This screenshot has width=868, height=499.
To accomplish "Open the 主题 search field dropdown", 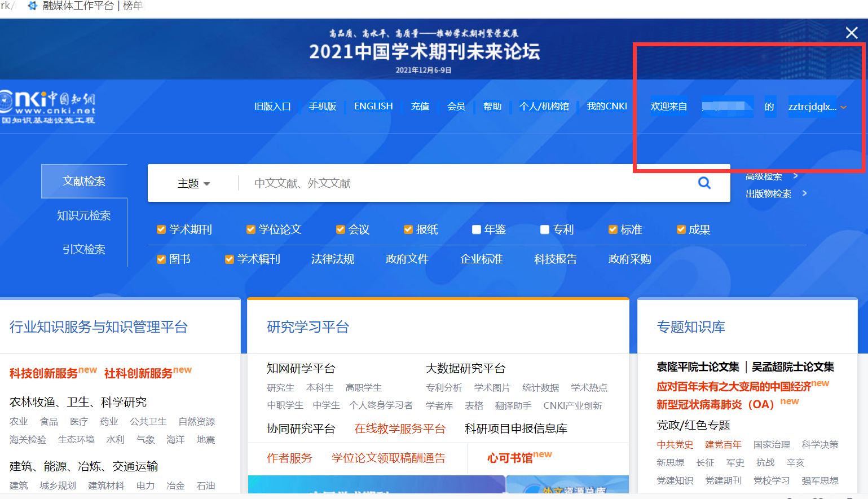I will click(193, 183).
